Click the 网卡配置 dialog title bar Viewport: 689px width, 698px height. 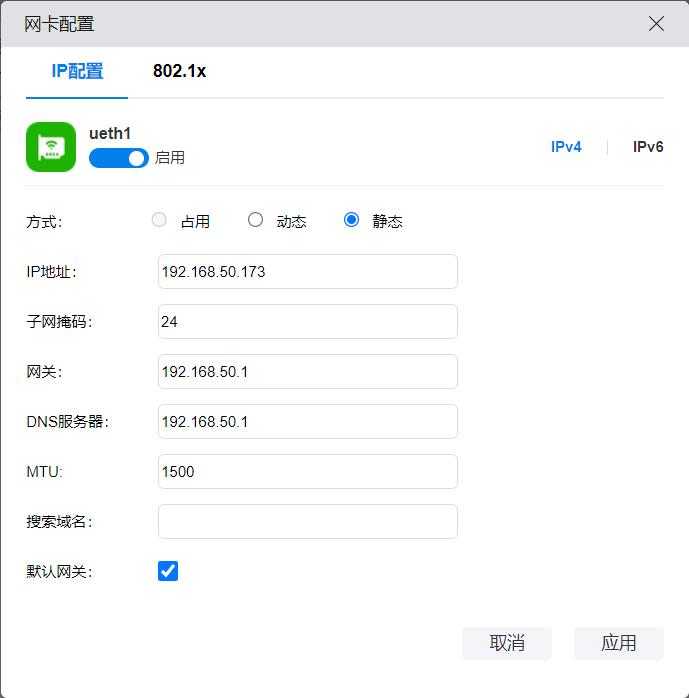[300, 24]
